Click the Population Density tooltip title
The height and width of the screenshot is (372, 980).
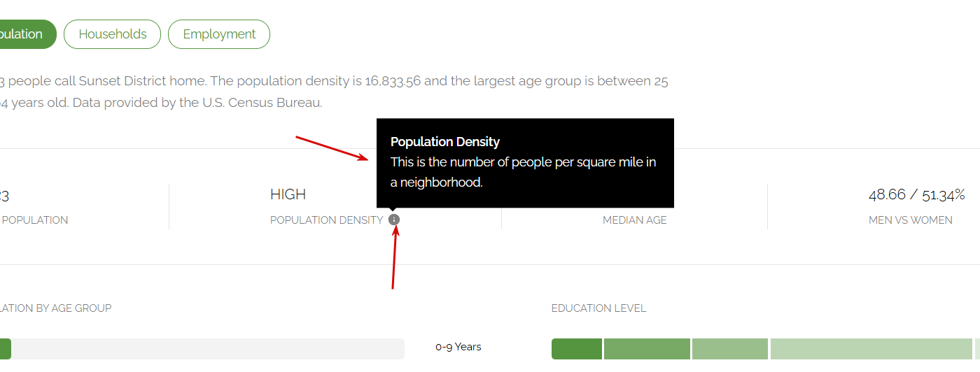[445, 142]
